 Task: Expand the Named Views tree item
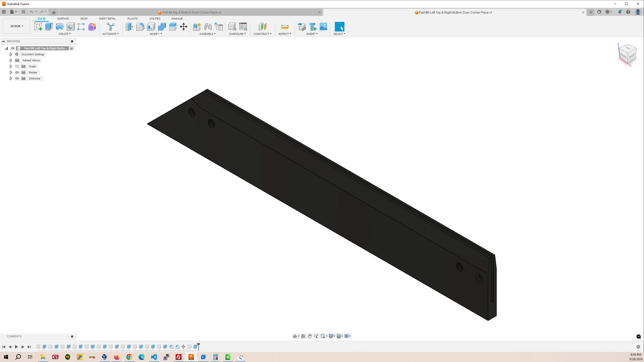pos(11,60)
